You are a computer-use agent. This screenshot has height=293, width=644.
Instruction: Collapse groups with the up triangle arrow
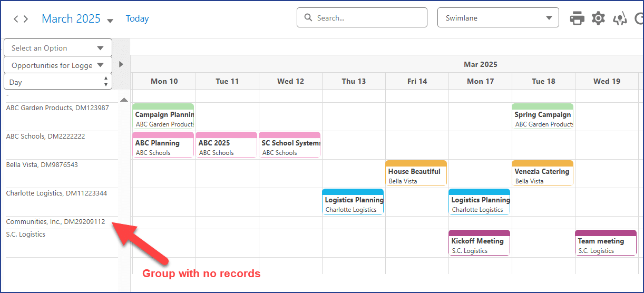[x=124, y=100]
